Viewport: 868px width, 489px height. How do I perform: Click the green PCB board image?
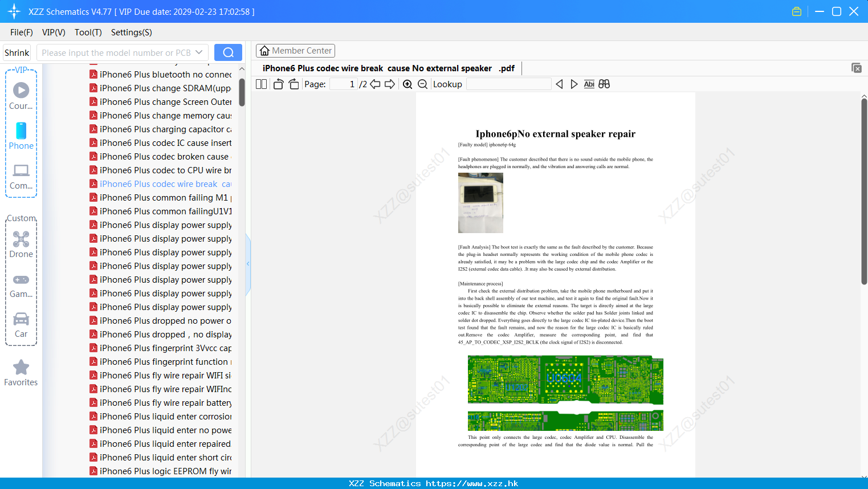click(x=565, y=393)
